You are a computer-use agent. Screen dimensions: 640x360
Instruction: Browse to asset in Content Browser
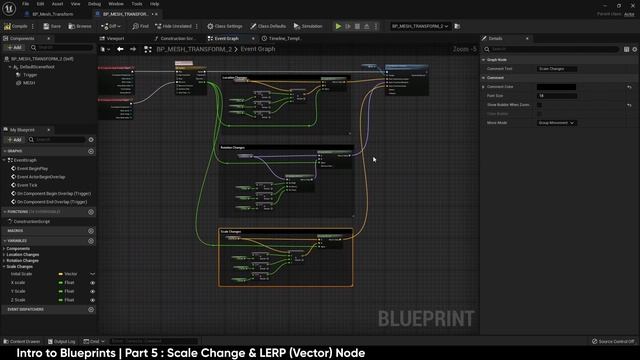(x=80, y=26)
